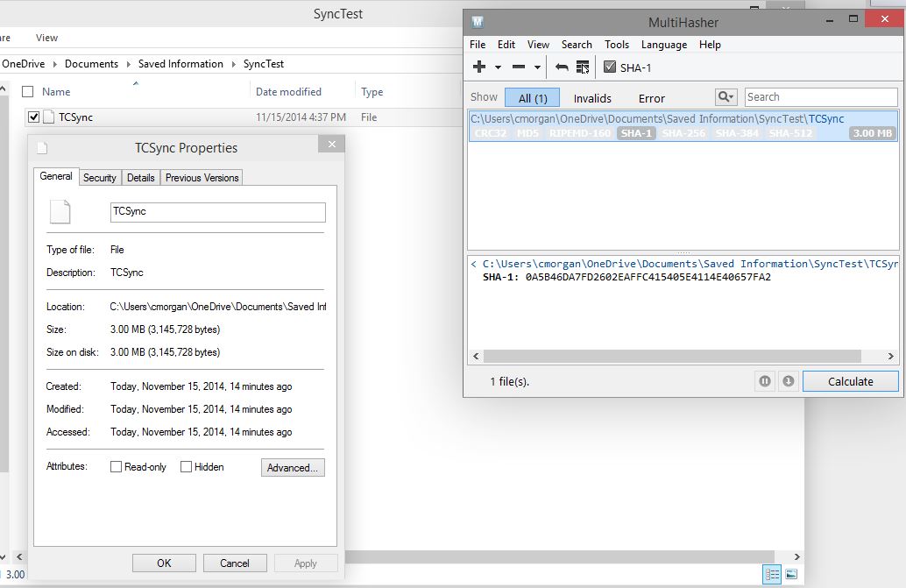Switch Explorer to details view icon
Screen dimensions: 906x588
[772, 574]
